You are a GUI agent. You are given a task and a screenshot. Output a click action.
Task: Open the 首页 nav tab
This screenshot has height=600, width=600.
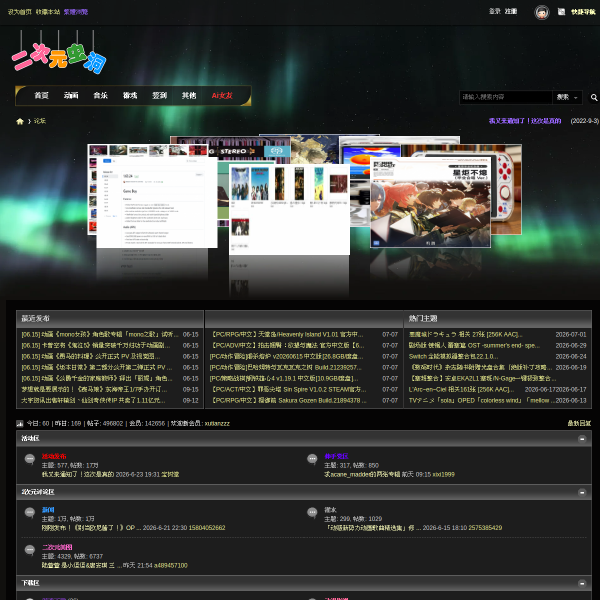tap(41, 95)
